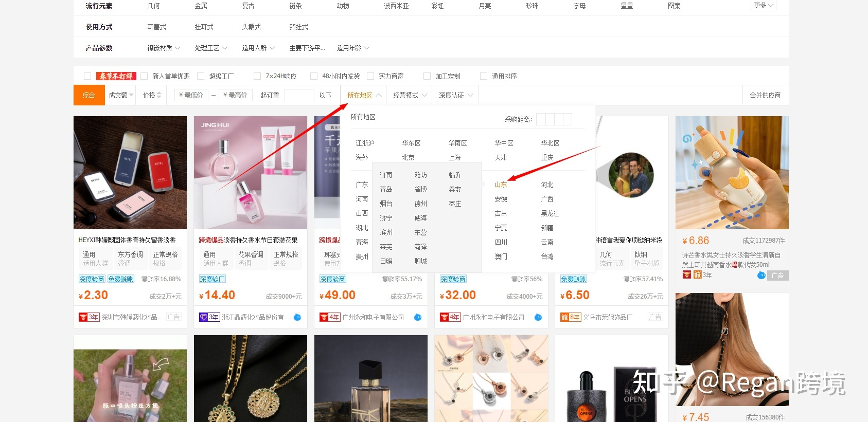
Task: Select the 综合 sort tab
Action: coord(89,95)
